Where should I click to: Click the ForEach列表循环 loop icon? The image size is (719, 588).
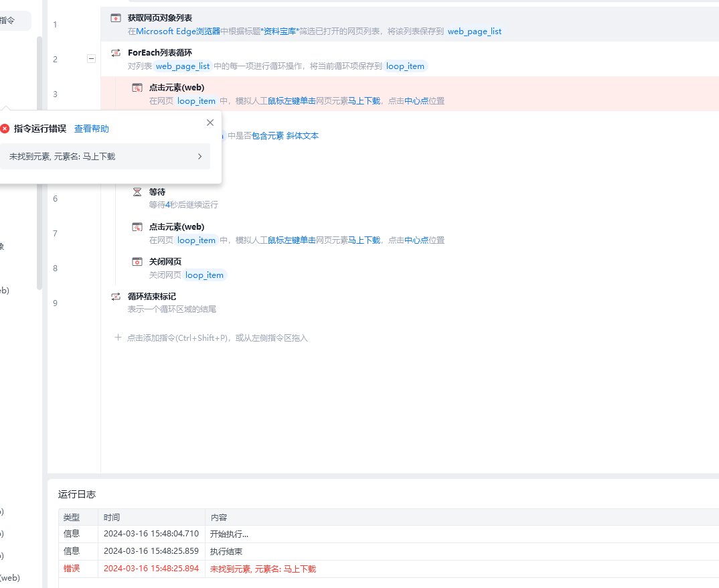[116, 53]
